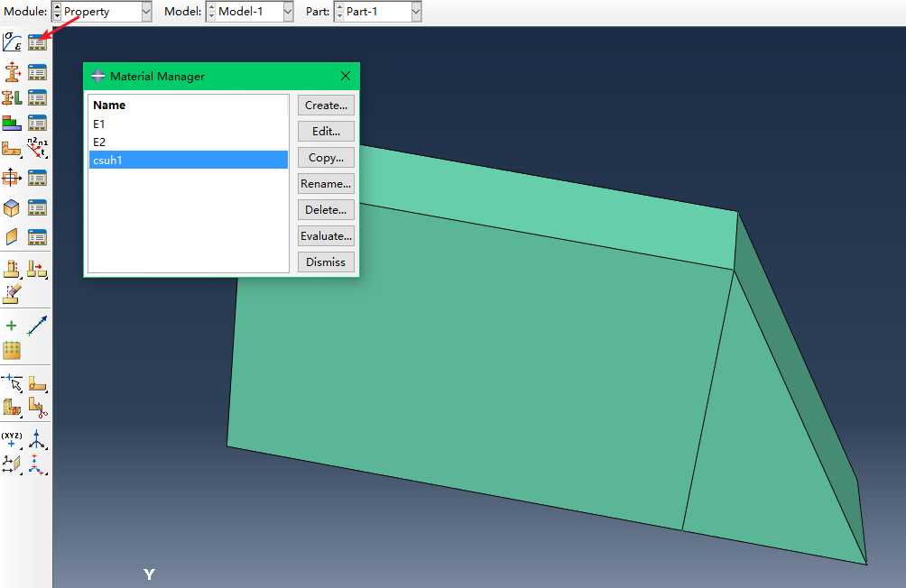The width and height of the screenshot is (906, 588).
Task: Select material E1 in the list
Action: [189, 124]
